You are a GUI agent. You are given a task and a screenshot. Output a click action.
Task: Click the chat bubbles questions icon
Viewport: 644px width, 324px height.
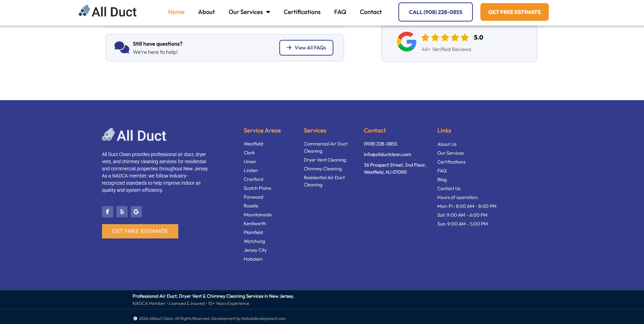point(122,48)
